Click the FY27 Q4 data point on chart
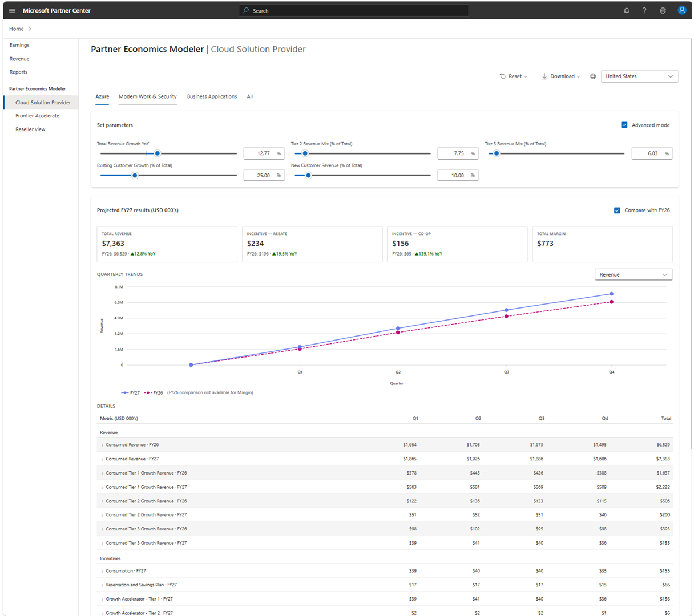Viewport: 694px width, 616px height. 612,294
